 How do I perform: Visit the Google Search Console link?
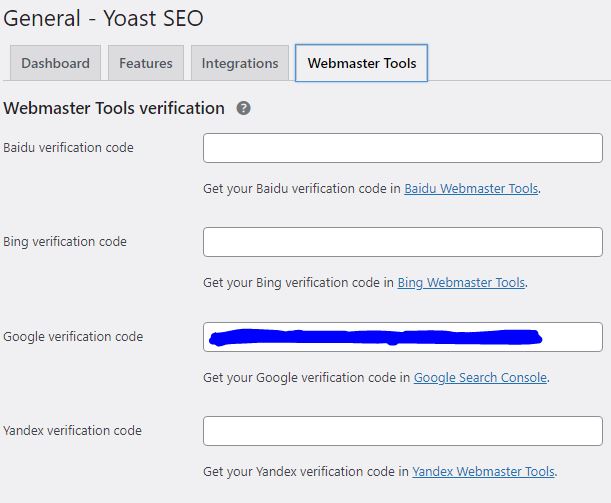[480, 378]
